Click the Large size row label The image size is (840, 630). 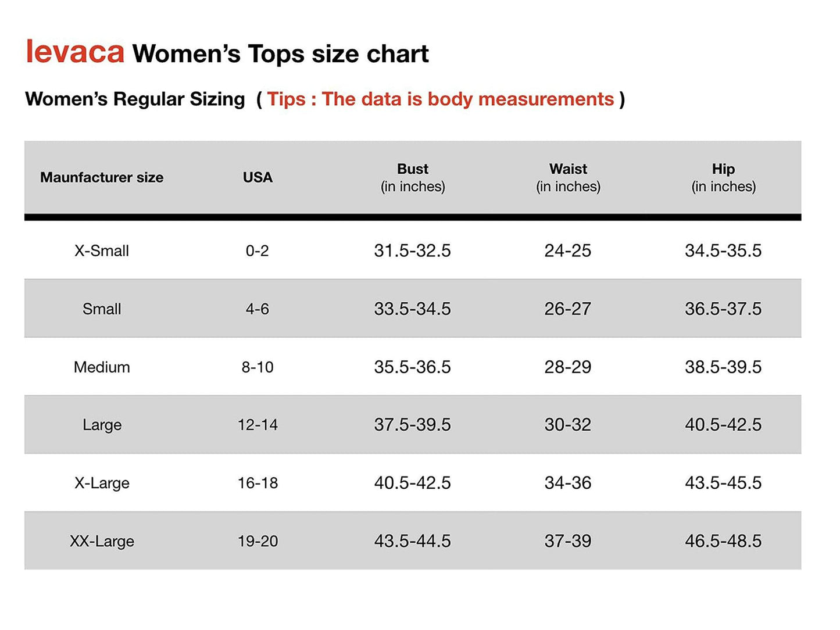[x=102, y=425]
